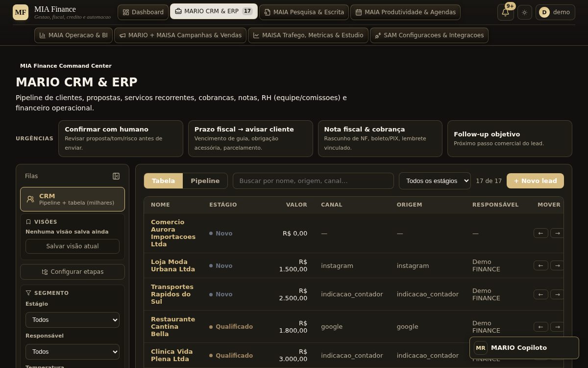Sort by the VALOR column header
Image resolution: width=588 pixels, height=368 pixels.
click(296, 205)
